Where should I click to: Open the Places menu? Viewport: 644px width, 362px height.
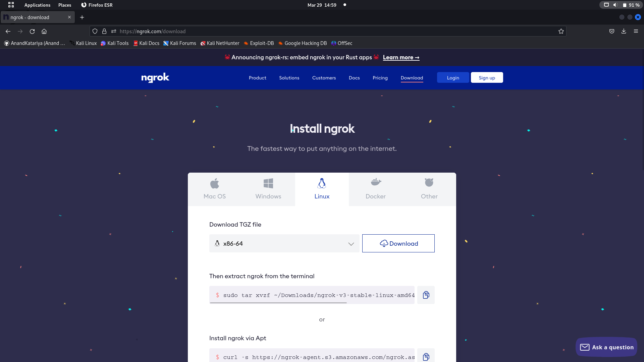click(64, 5)
